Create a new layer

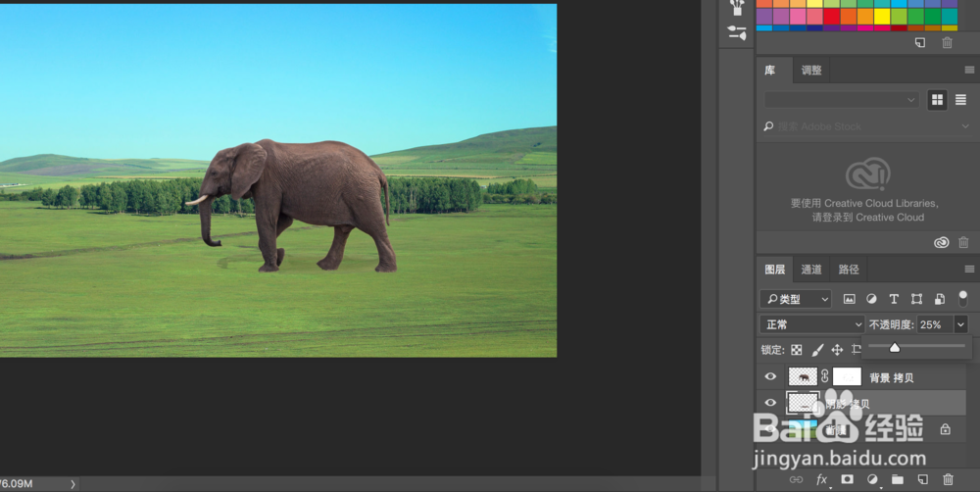point(922,479)
